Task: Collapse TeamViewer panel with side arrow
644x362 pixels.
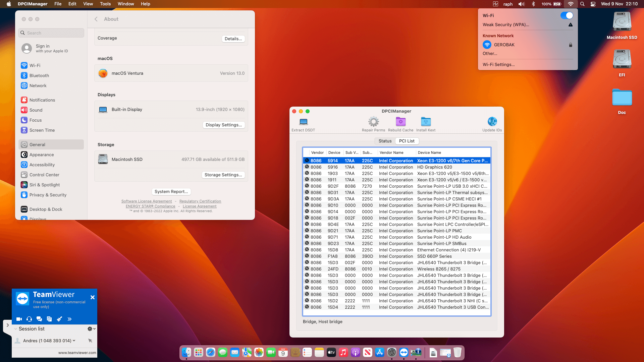Action: coord(7,325)
